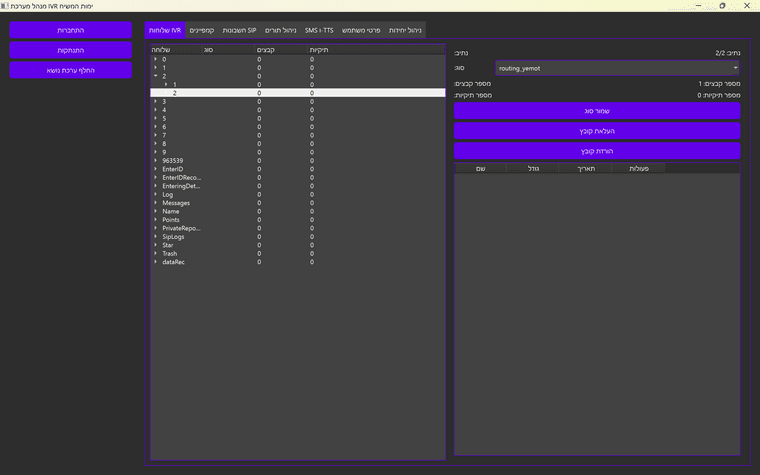Image resolution: width=760 pixels, height=475 pixels.
Task: Click the סוג column header in tree
Action: coord(228,49)
